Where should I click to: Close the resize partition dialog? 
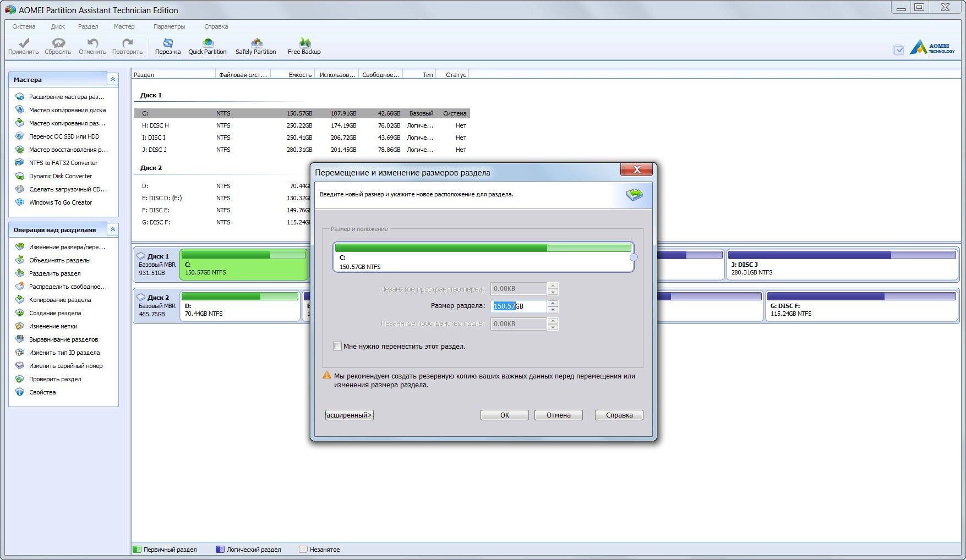tap(636, 169)
